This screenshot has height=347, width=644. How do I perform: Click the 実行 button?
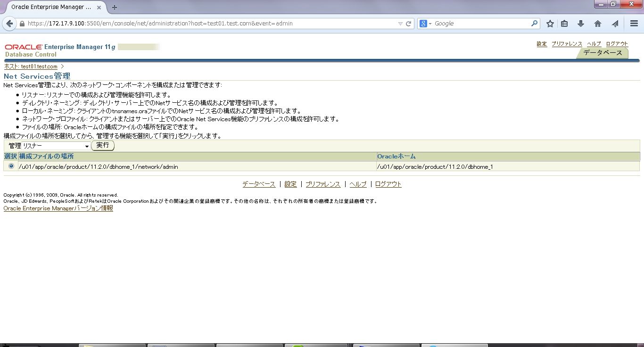click(103, 145)
